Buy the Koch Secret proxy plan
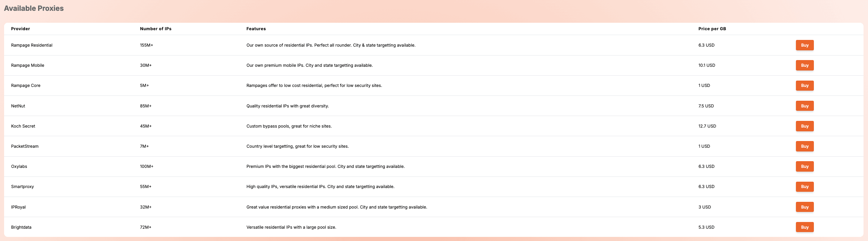Screen dimensions: 868x241 [805, 126]
